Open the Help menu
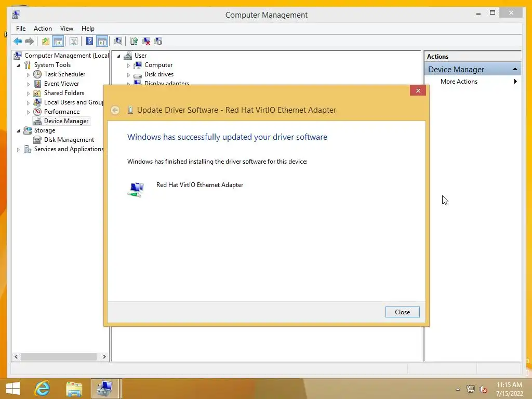This screenshot has width=532, height=399. (88, 29)
